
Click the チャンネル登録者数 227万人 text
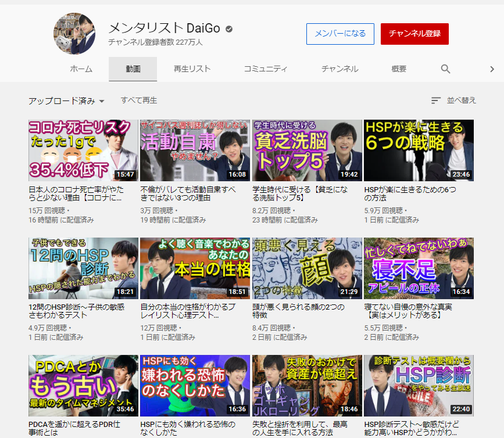(x=155, y=42)
